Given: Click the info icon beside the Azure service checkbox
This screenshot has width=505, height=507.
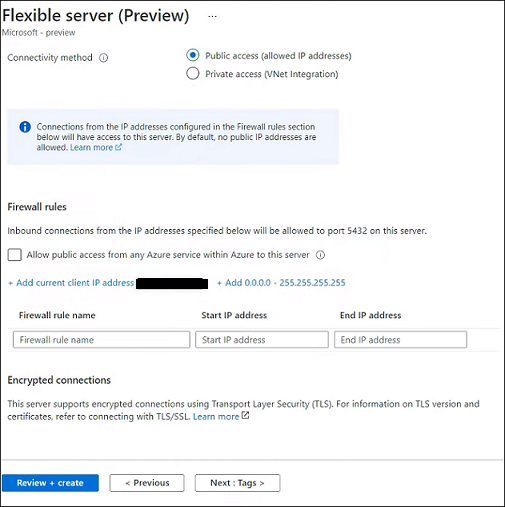Looking at the screenshot, I should [320, 255].
